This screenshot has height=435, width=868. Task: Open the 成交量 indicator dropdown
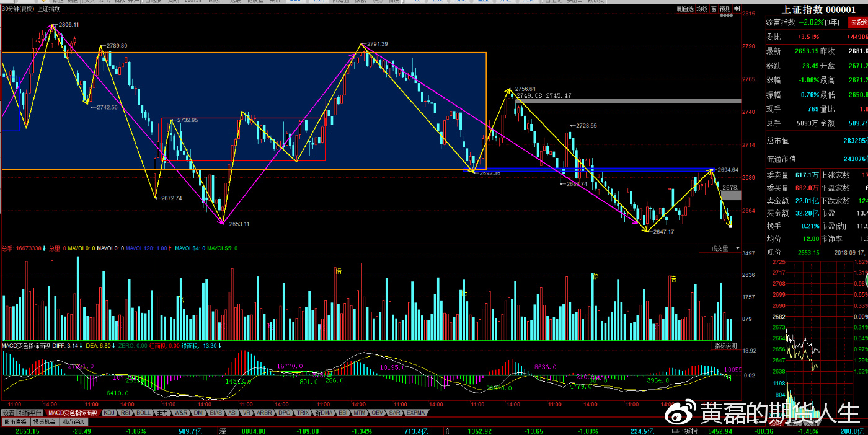(x=722, y=248)
